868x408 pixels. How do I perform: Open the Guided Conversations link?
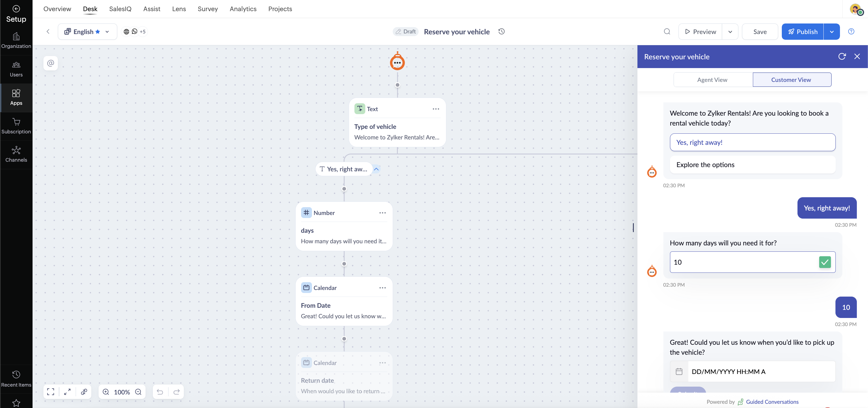click(x=772, y=402)
